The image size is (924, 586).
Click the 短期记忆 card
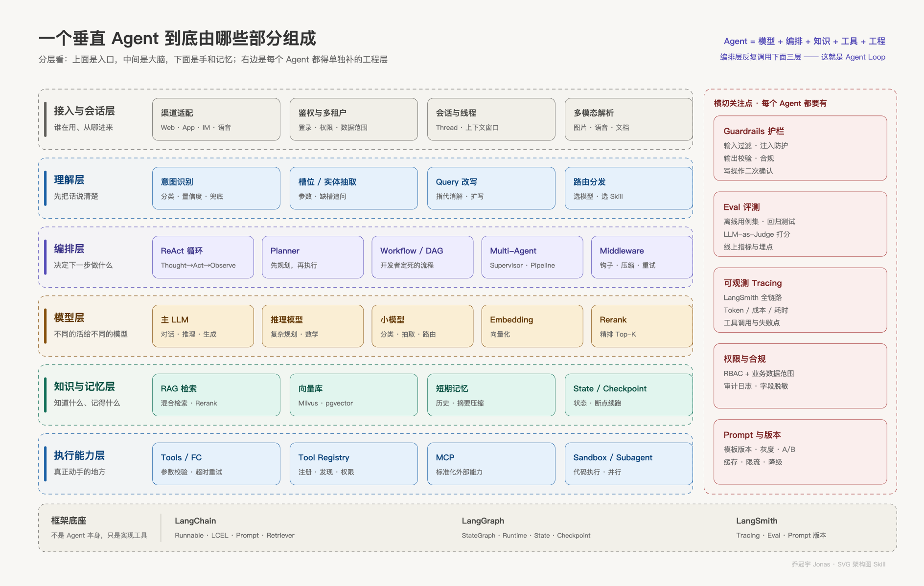point(491,395)
